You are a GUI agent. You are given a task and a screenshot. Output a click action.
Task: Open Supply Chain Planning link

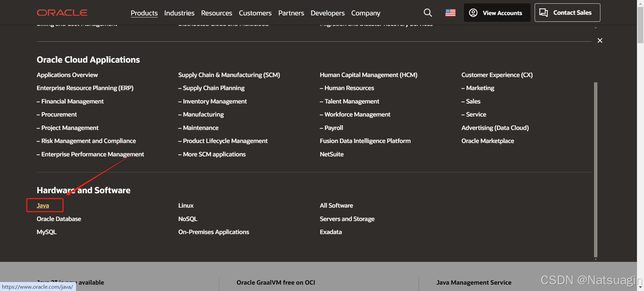211,88
